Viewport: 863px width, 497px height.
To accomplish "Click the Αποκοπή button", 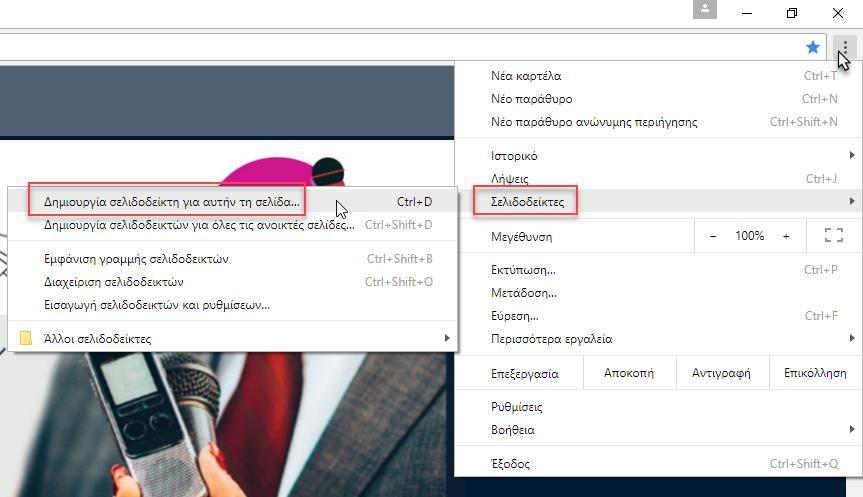I will [629, 373].
